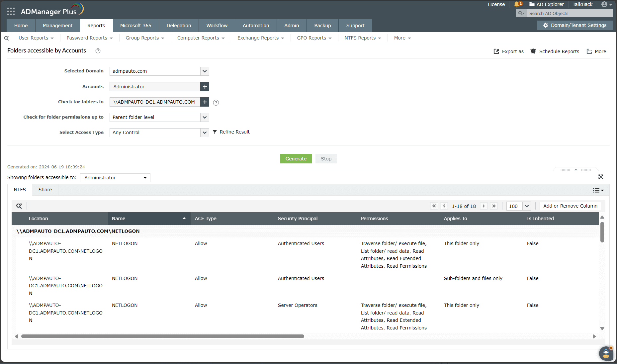Go to first page of results
617x364 pixels.
(434, 206)
